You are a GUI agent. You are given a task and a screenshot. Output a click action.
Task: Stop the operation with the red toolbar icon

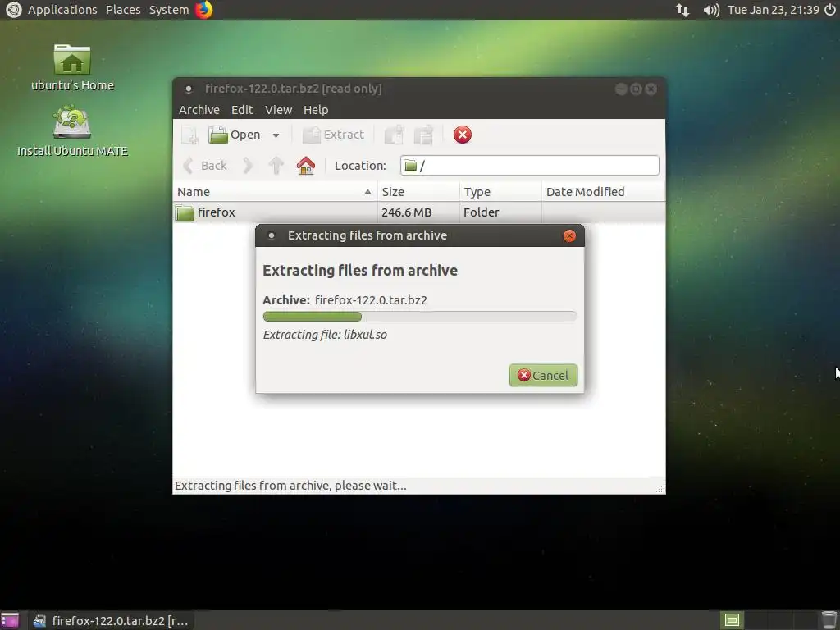463,135
